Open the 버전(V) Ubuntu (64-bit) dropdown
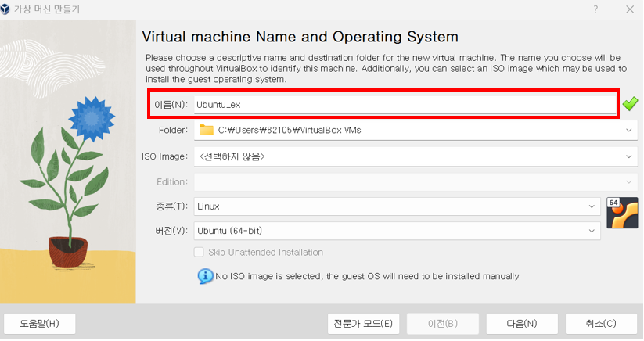The height and width of the screenshot is (341, 644). pos(398,231)
